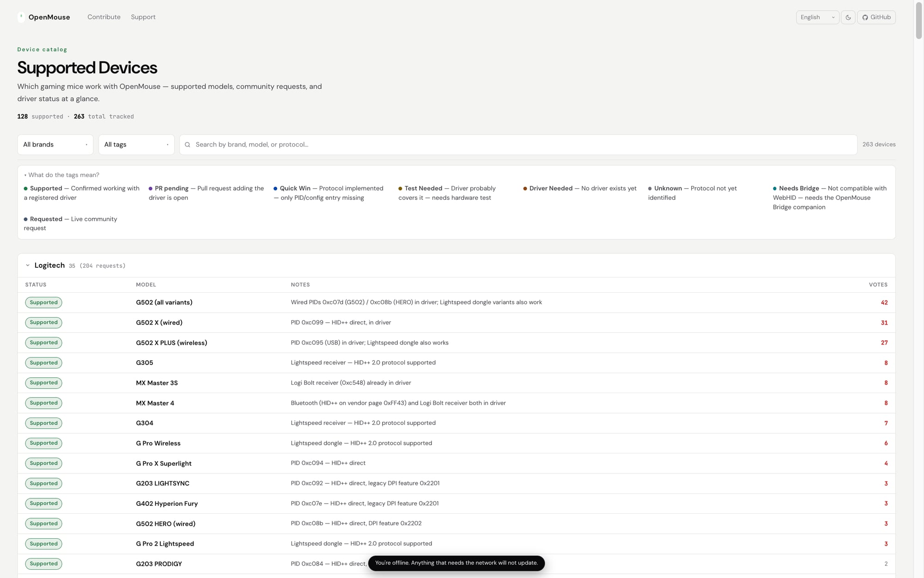Click the G203 LIGHTSYNC model name
Image resolution: width=924 pixels, height=578 pixels.
(163, 484)
